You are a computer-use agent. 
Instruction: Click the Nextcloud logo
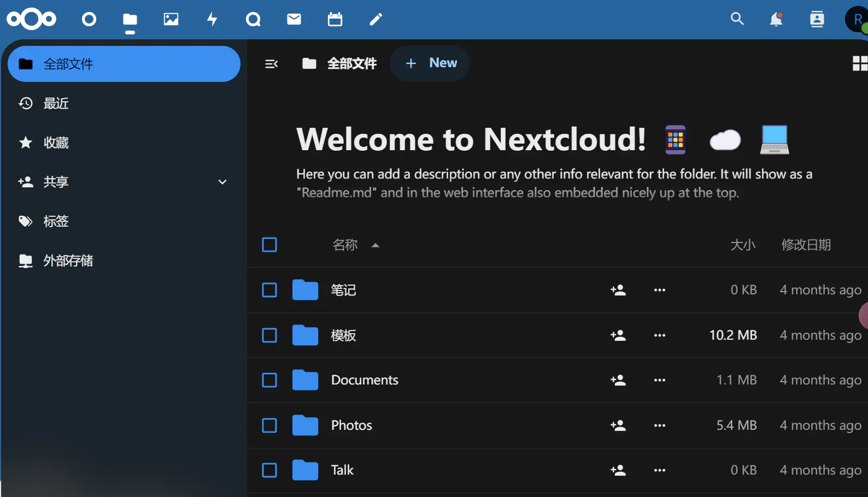31,20
